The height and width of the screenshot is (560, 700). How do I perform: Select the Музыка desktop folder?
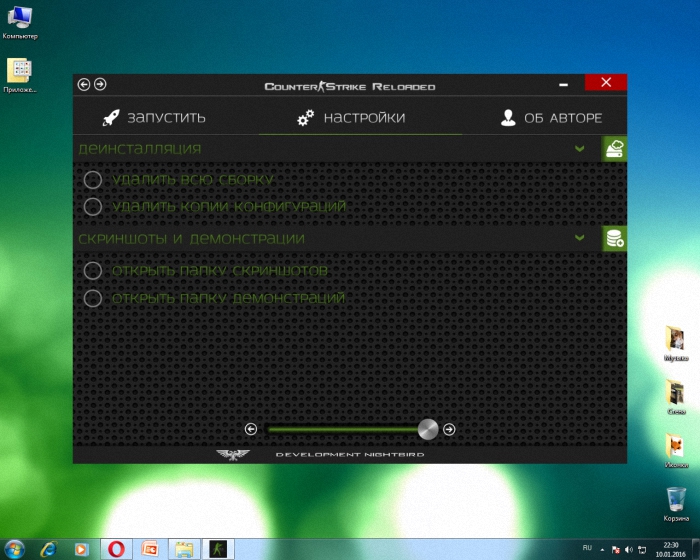(676, 344)
